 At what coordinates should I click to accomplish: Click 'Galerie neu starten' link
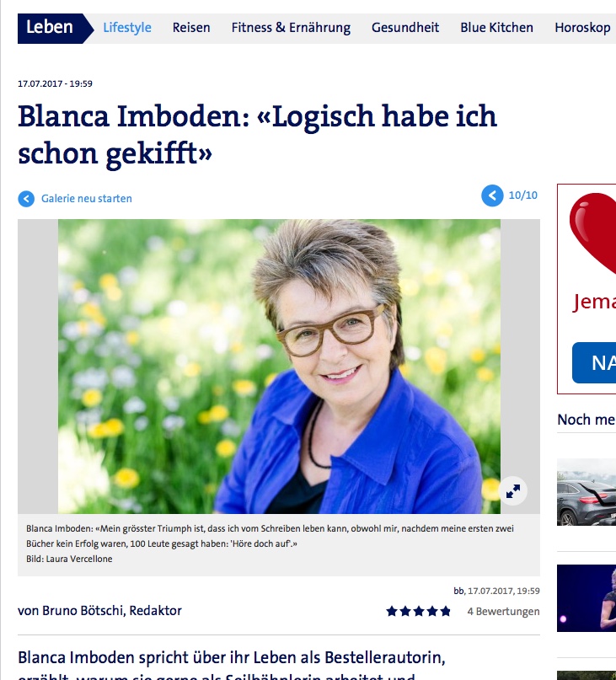coord(86,199)
